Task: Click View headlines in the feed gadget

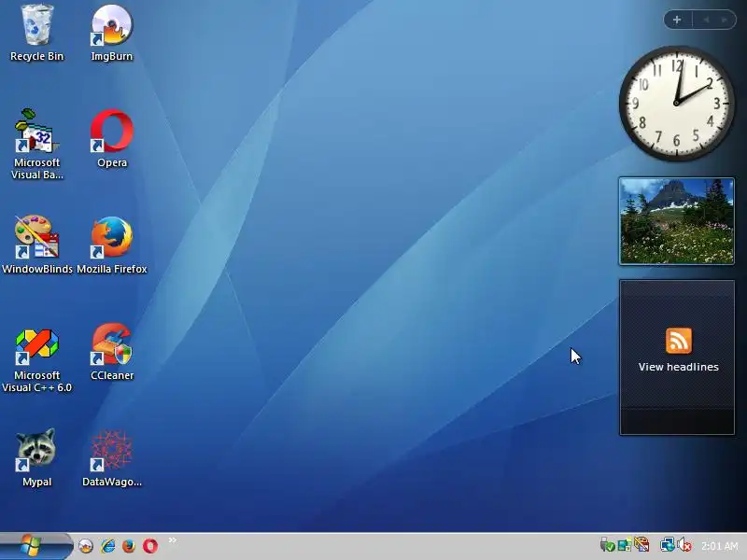Action: (679, 367)
